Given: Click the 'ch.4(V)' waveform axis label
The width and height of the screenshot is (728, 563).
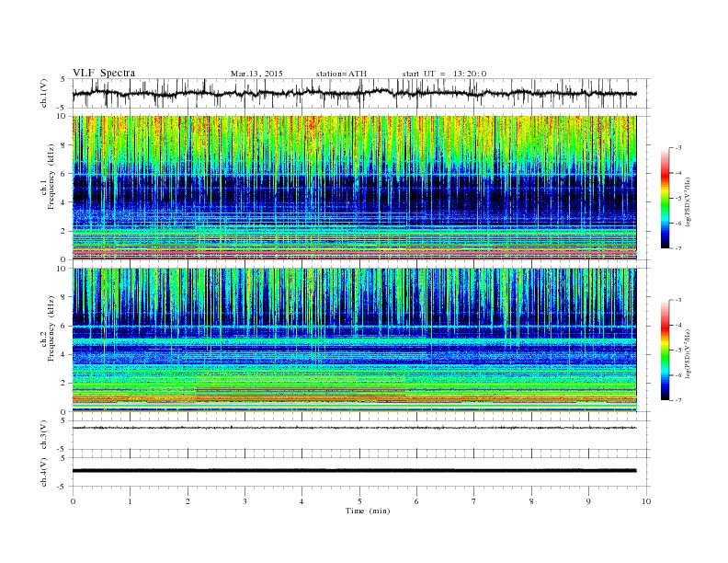Looking at the screenshot, I should click(x=44, y=472).
